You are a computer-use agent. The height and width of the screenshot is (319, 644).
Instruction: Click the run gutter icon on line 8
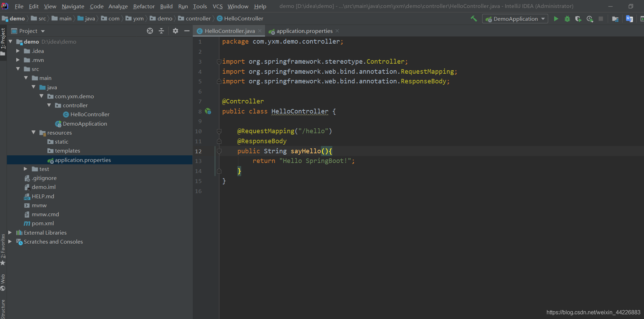[x=208, y=111]
